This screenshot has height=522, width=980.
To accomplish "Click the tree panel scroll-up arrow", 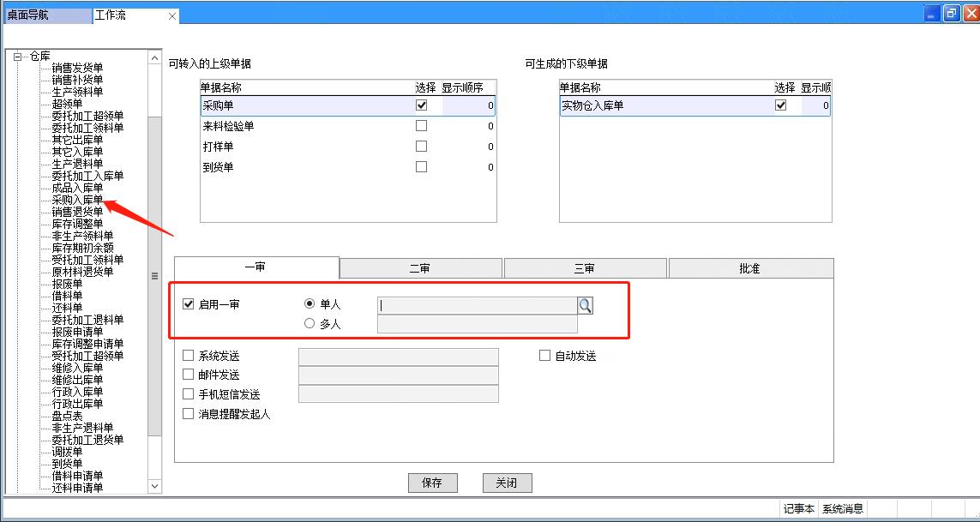I will (x=154, y=57).
